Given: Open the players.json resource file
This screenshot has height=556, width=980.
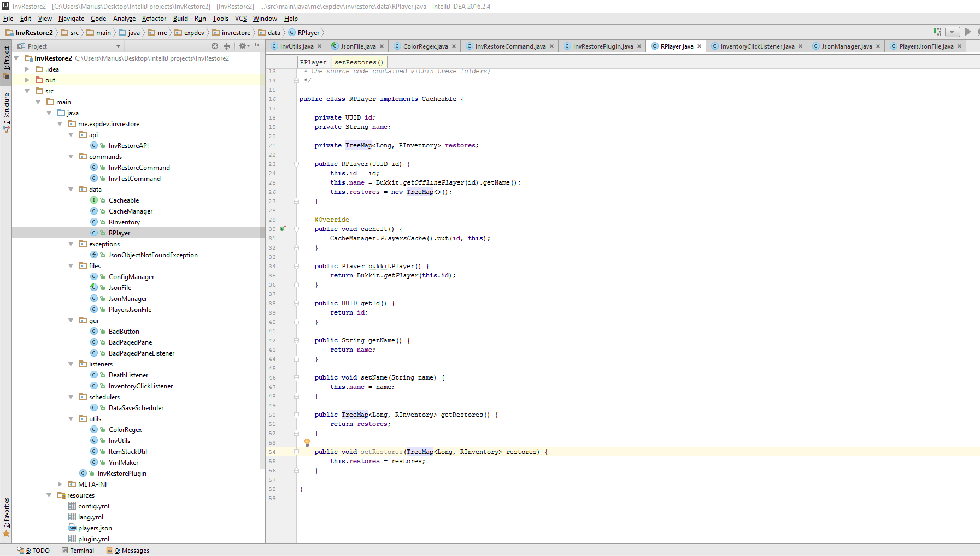Looking at the screenshot, I should (x=95, y=528).
